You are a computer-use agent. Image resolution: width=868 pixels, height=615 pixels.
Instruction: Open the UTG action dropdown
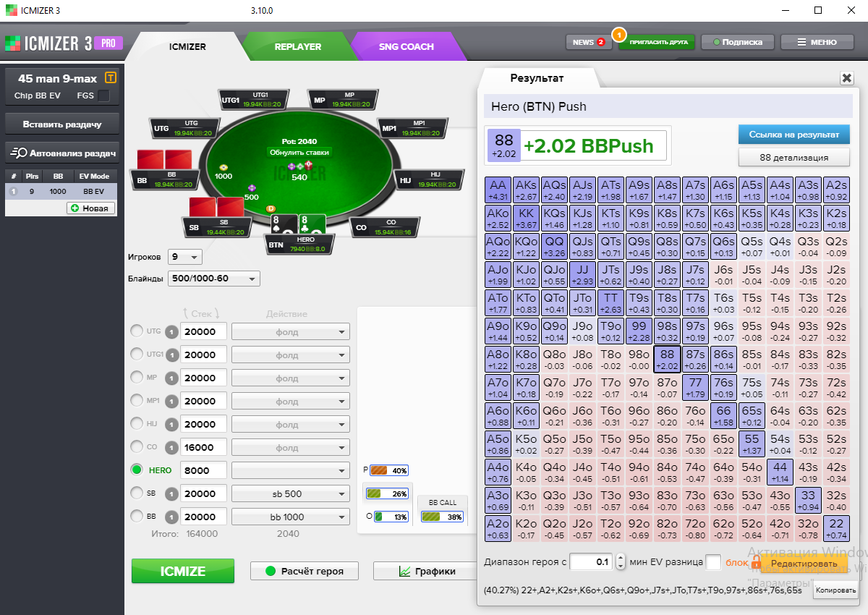tap(291, 331)
